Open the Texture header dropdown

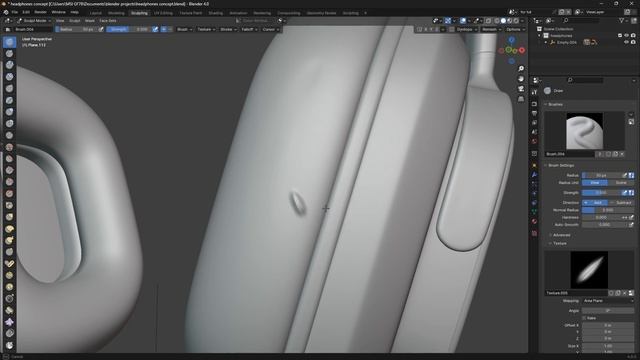click(206, 29)
